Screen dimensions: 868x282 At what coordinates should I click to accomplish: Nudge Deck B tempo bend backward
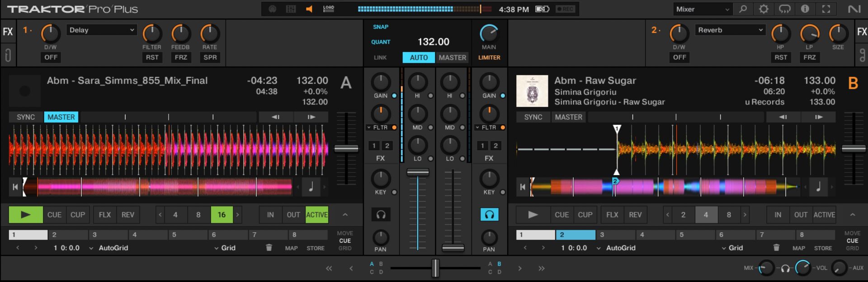[783, 117]
